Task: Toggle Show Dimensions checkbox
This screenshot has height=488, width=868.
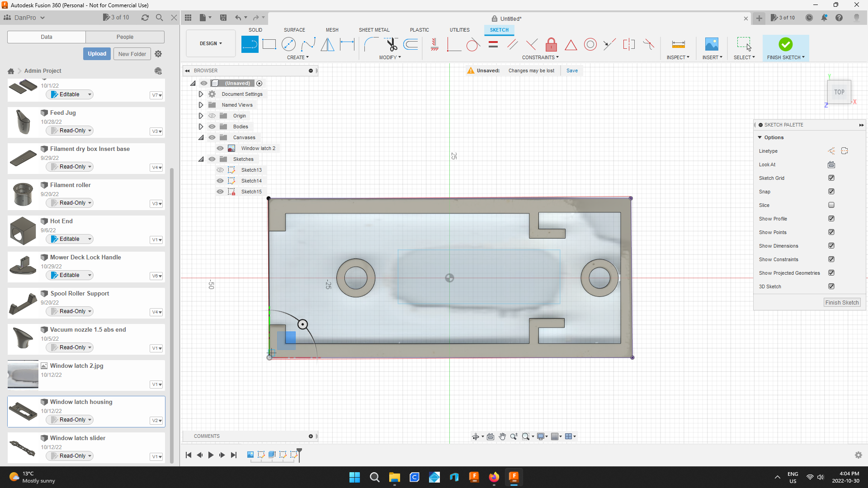Action: click(x=831, y=245)
